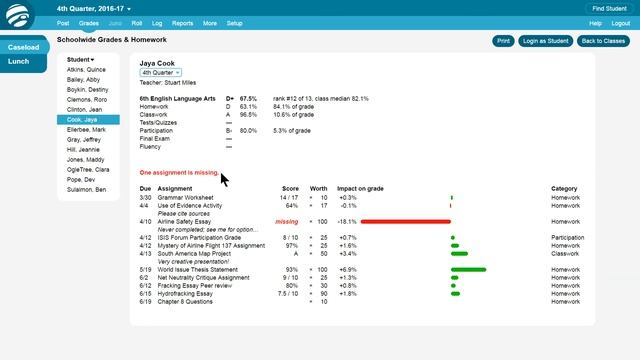Image resolution: width=640 pixels, height=360 pixels.
Task: Select student Boykin, Destiny
Action: point(88,90)
